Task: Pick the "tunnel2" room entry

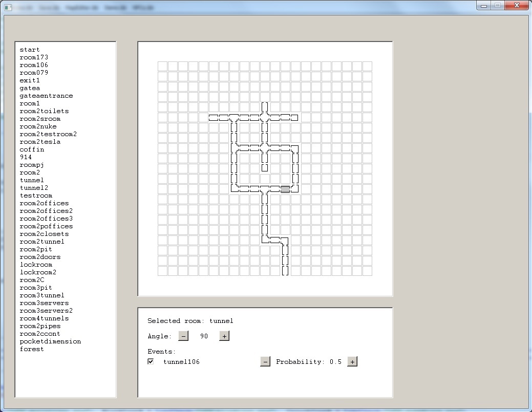Action: [x=34, y=188]
